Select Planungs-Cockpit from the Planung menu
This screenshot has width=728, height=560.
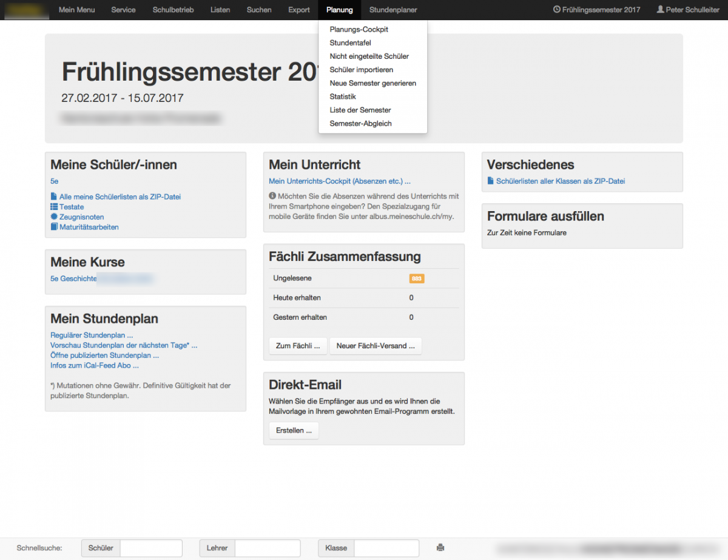coord(359,29)
